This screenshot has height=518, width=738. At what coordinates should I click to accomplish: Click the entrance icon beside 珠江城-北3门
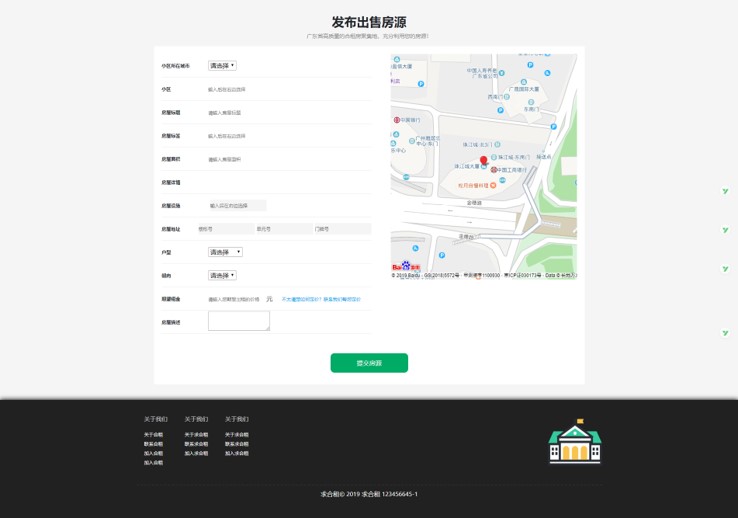tap(497, 144)
